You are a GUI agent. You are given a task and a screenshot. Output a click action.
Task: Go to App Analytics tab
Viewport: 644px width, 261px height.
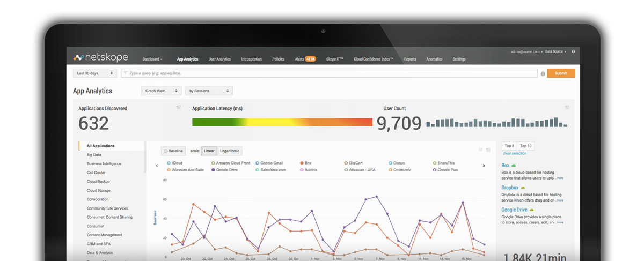click(187, 59)
